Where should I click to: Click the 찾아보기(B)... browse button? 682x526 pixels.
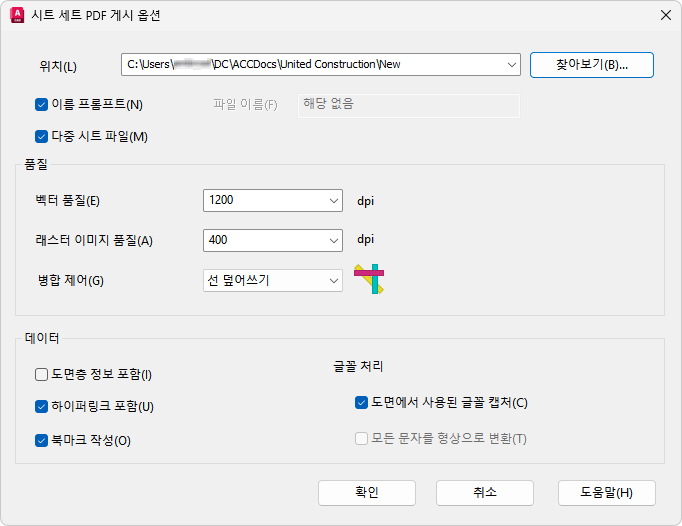(x=592, y=65)
